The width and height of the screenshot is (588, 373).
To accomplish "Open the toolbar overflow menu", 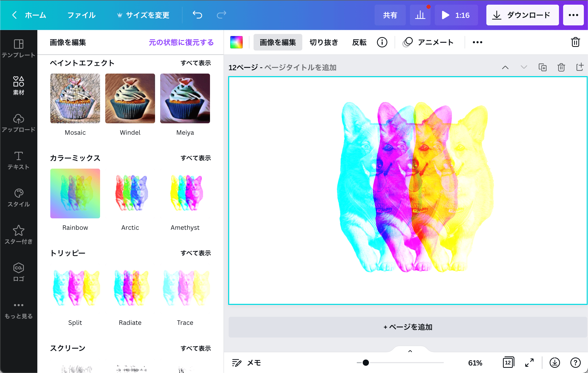I will (x=477, y=42).
